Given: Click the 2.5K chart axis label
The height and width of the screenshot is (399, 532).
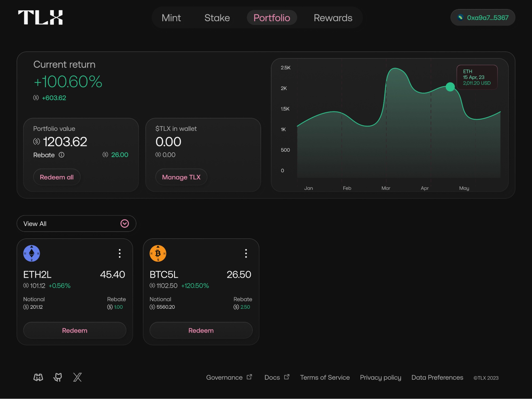Looking at the screenshot, I should [x=286, y=68].
